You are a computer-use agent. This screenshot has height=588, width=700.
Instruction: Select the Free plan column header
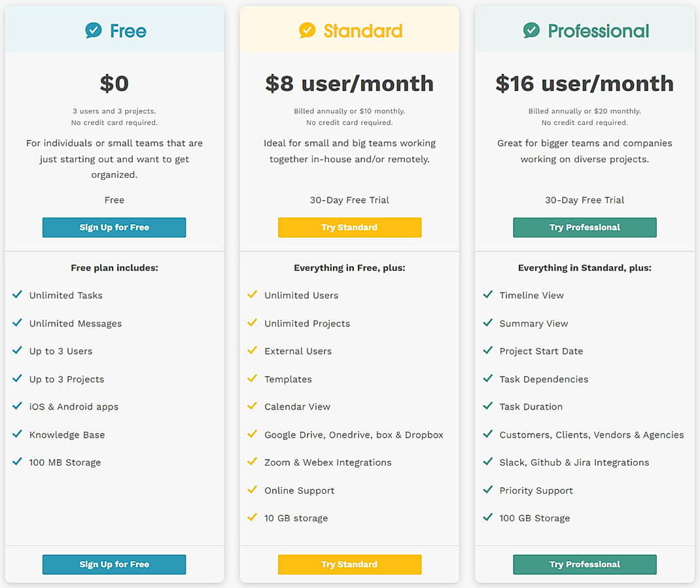(114, 30)
